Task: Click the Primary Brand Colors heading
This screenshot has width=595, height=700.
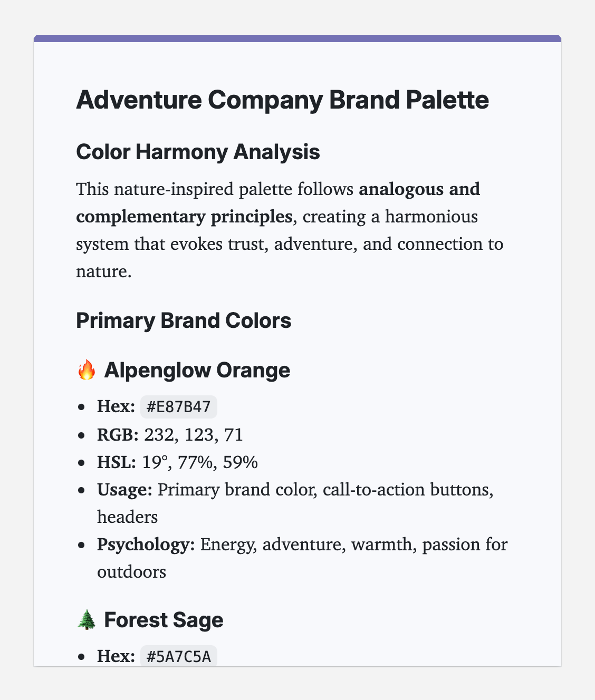Action: (x=184, y=321)
